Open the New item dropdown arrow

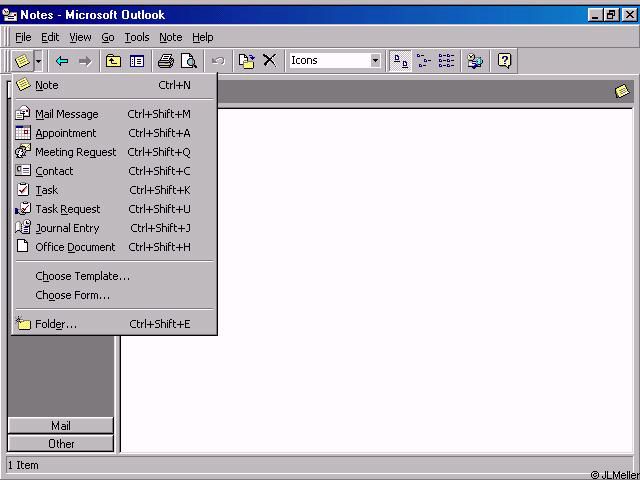[38, 61]
